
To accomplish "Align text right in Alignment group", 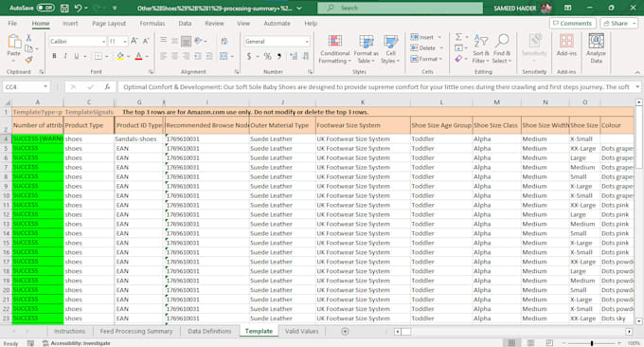I will (186, 56).
